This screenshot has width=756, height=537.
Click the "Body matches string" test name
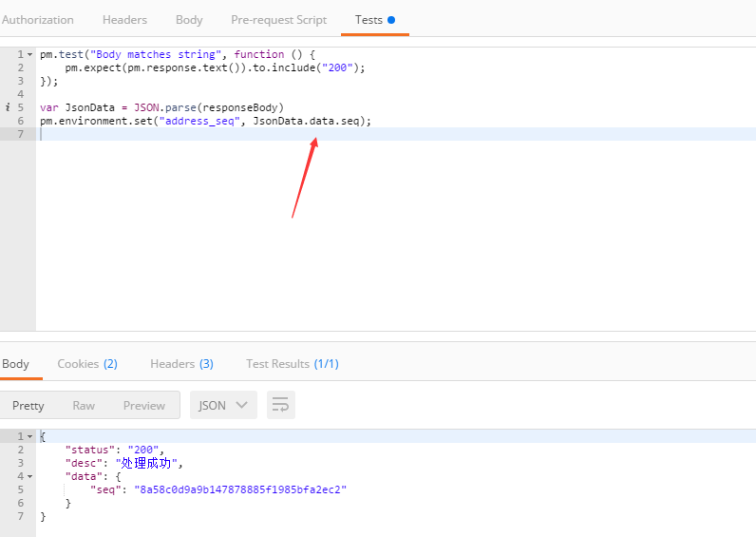tap(155, 54)
